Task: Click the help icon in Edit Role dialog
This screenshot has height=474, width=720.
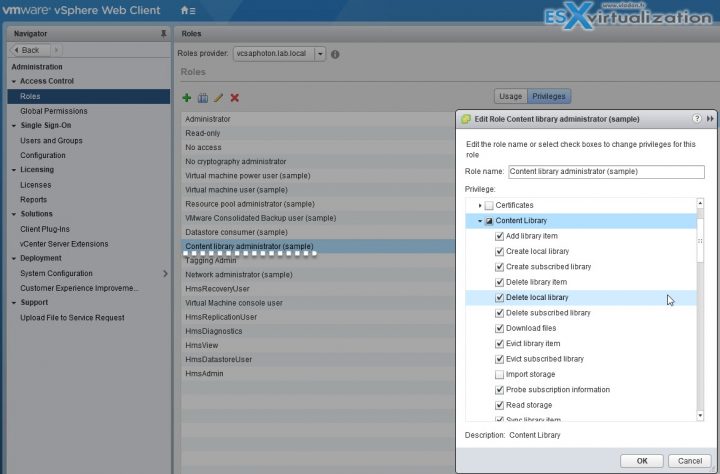Action: pyautogui.click(x=696, y=119)
